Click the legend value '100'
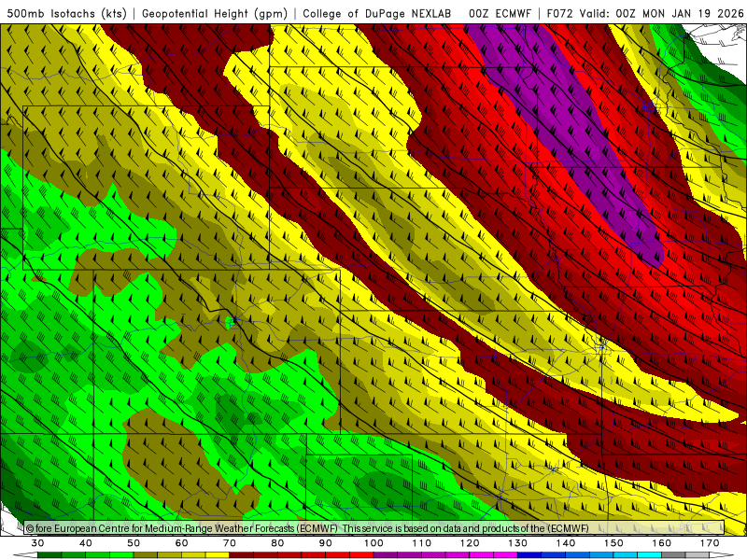 [x=374, y=543]
